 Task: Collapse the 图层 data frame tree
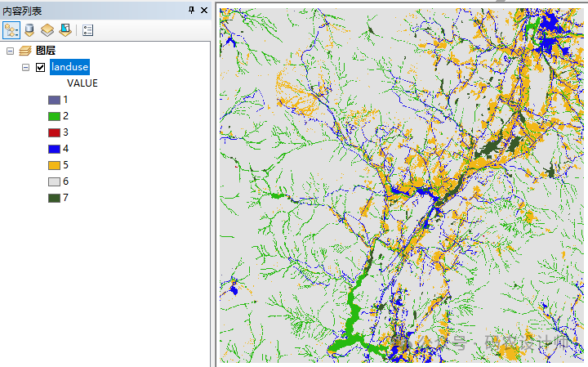(x=10, y=51)
